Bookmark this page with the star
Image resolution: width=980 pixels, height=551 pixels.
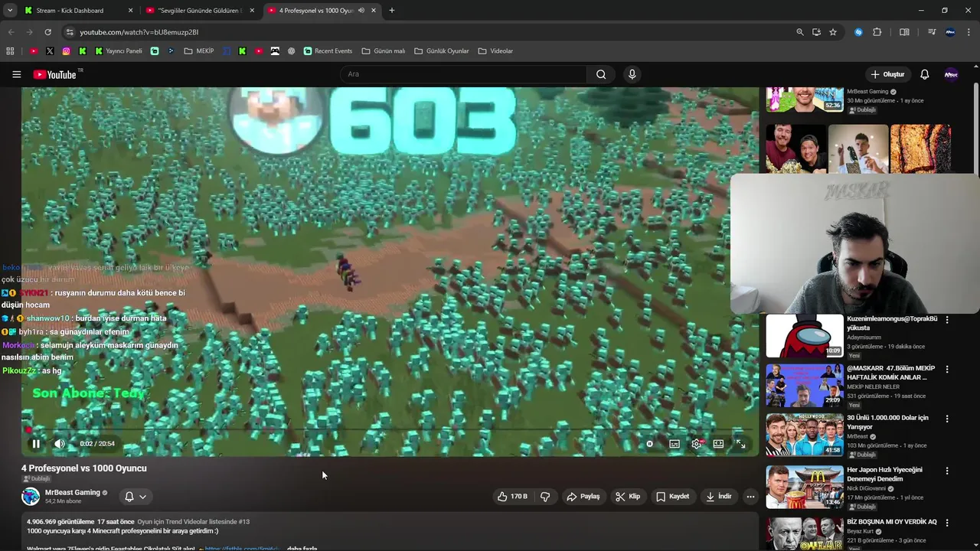(x=833, y=32)
